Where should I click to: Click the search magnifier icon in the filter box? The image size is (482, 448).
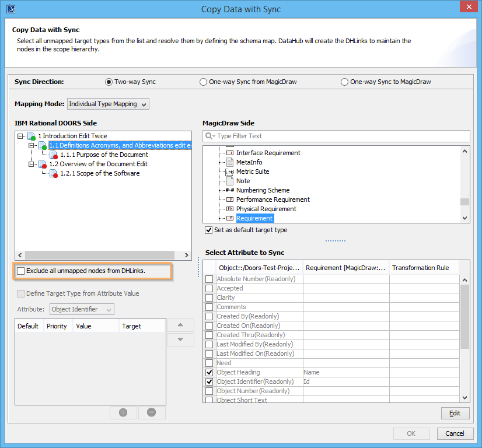click(x=210, y=136)
